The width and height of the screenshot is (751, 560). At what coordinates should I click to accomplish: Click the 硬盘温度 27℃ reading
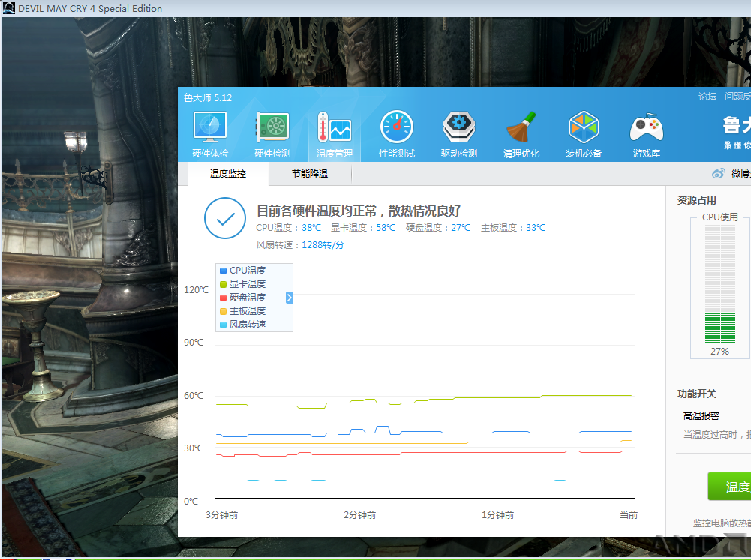tap(438, 228)
